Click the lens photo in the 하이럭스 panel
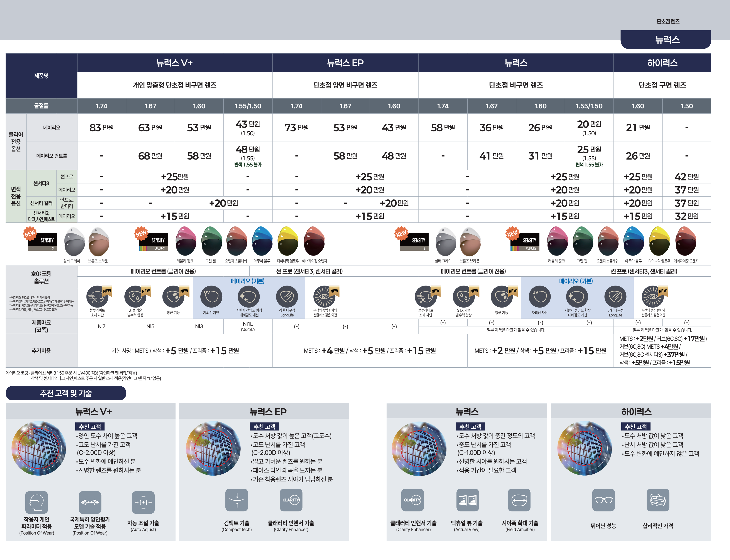Image resolution: width=730 pixels, height=560 pixels. coord(585,449)
